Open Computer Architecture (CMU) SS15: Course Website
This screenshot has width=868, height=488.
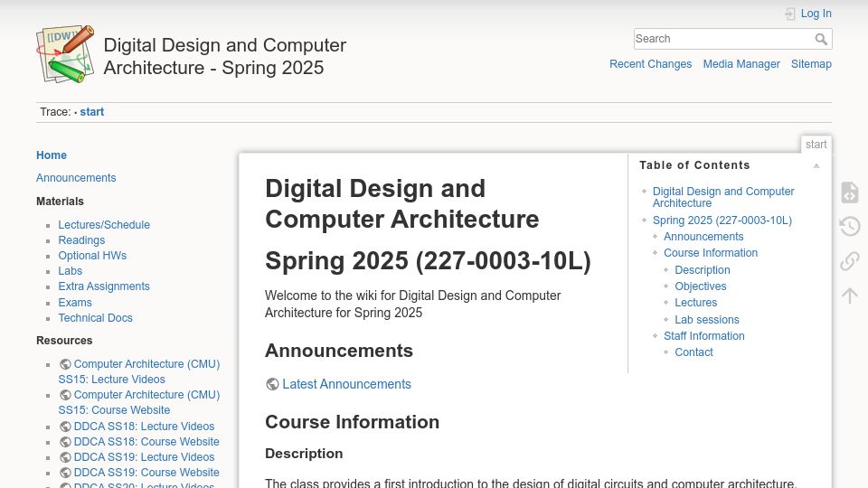(139, 402)
